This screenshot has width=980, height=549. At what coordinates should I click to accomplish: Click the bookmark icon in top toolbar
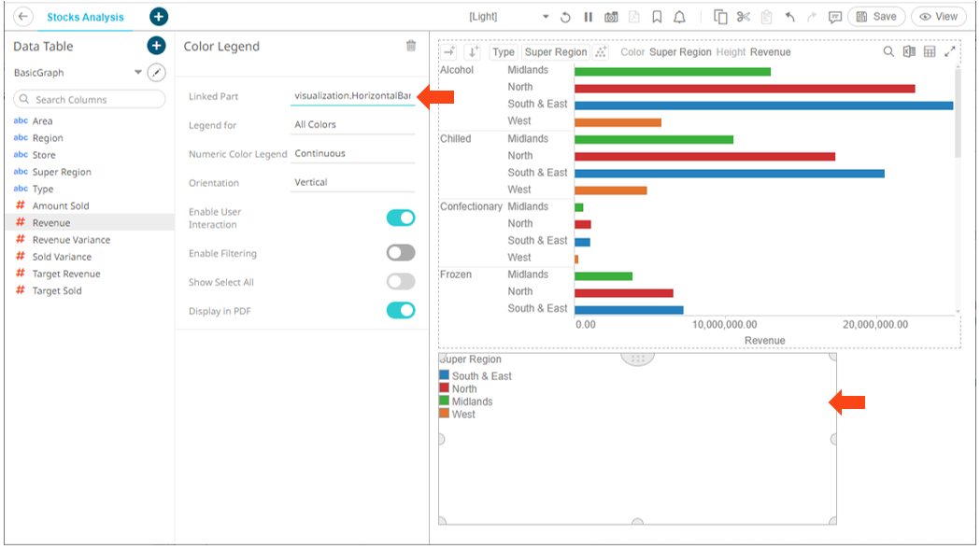658,17
